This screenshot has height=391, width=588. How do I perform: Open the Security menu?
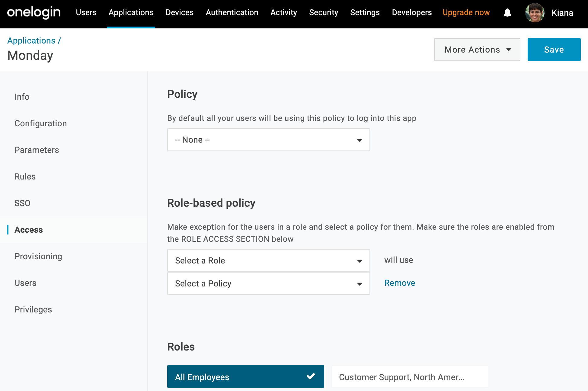[324, 12]
